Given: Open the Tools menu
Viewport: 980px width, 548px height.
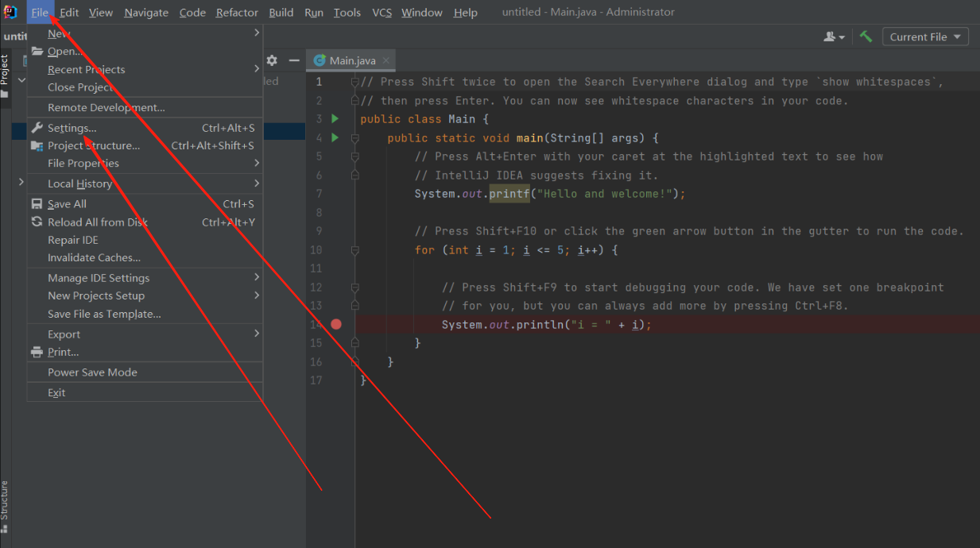Looking at the screenshot, I should 347,12.
